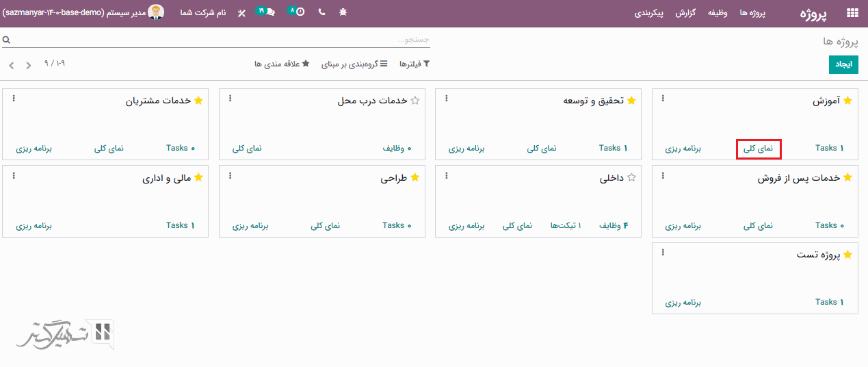The width and height of the screenshot is (868, 367).
Task: Expand the فیلترها filters dropdown
Action: tap(415, 64)
